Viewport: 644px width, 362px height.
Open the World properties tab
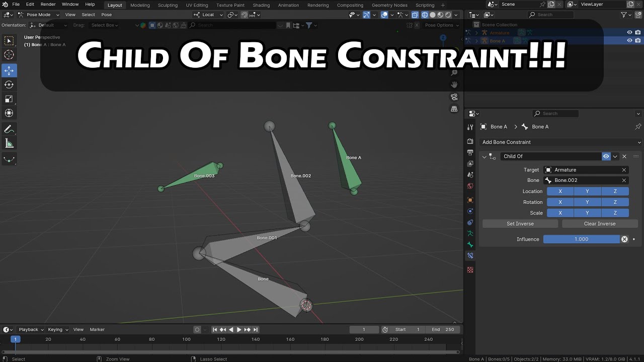(470, 186)
